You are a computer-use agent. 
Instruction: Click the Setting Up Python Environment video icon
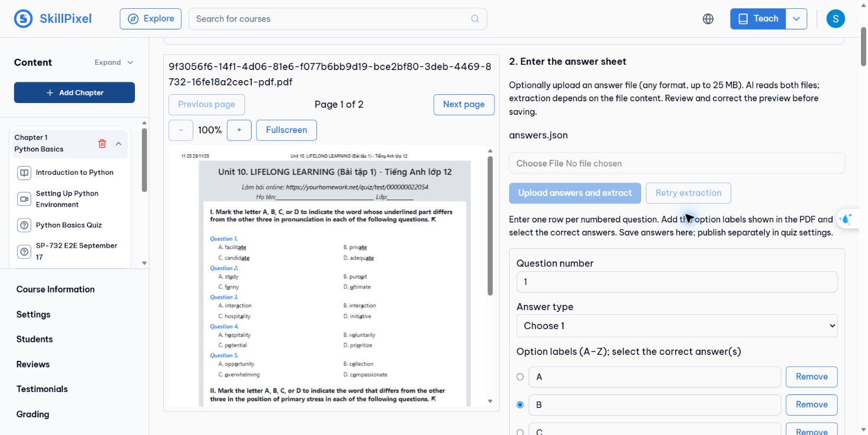coord(24,199)
